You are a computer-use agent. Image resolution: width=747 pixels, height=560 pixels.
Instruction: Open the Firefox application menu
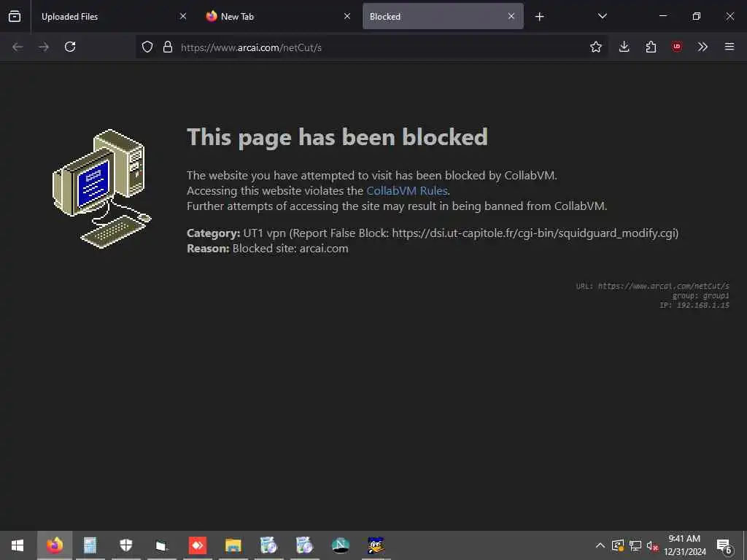(x=729, y=47)
